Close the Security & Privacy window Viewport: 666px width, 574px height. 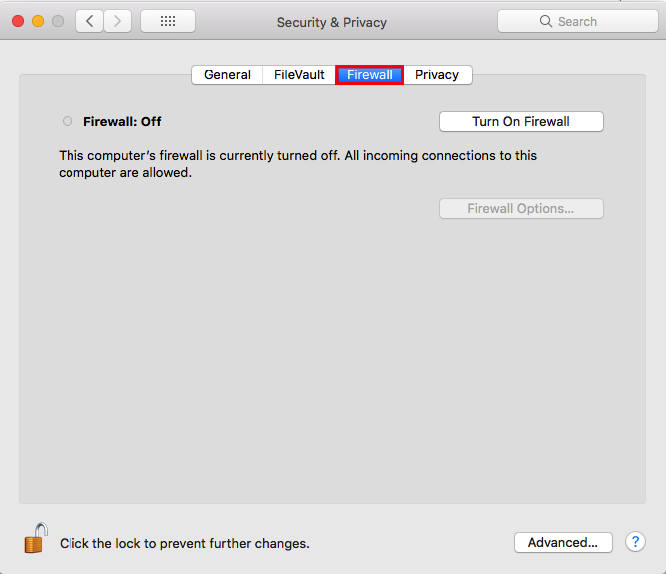(18, 21)
